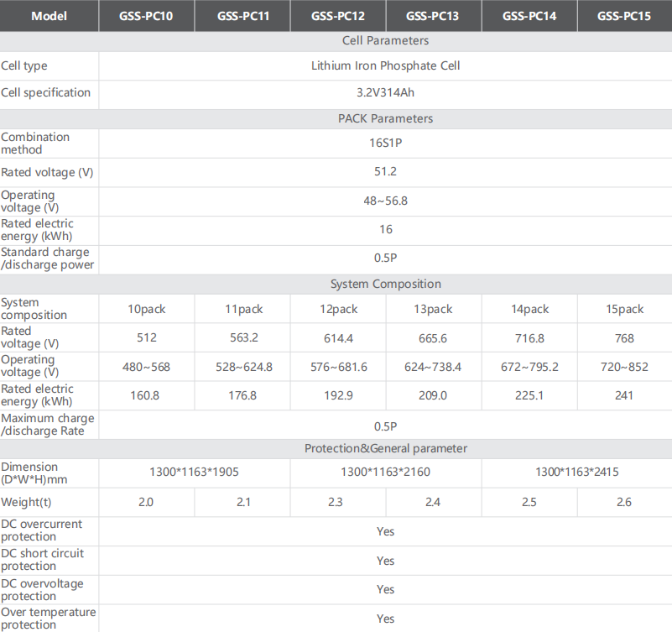Click the 11pack cell
This screenshot has height=632, width=672.
point(244,309)
